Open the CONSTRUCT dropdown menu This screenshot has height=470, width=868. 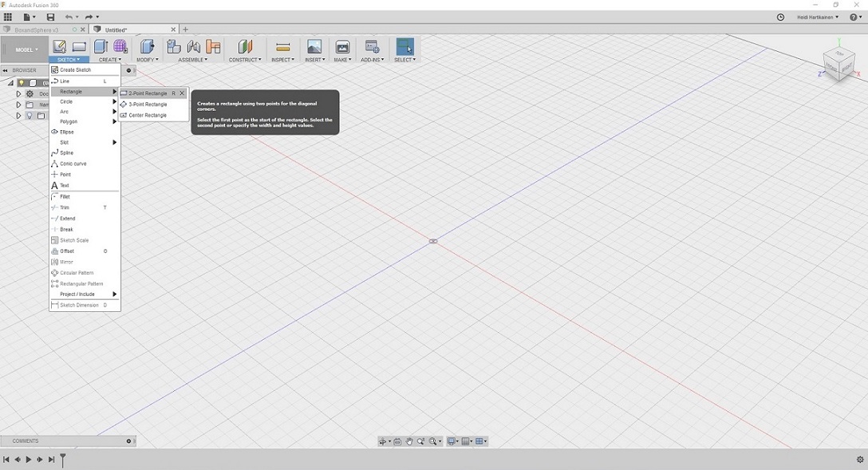click(x=245, y=59)
